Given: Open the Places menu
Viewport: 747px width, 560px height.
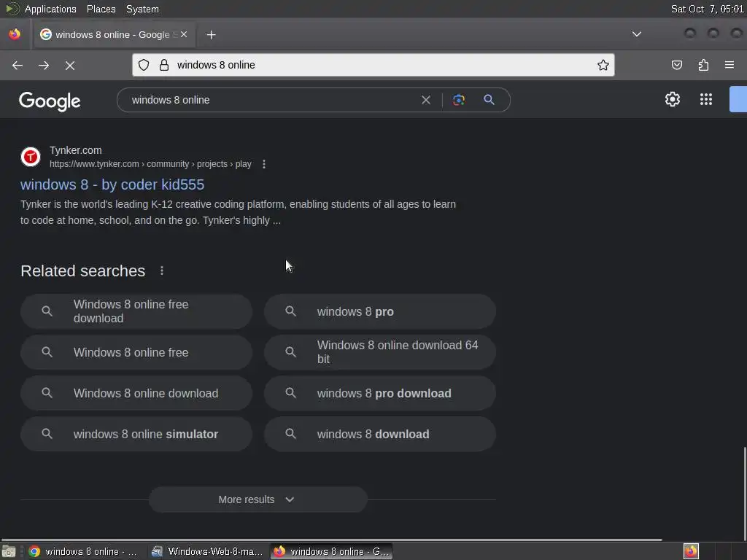Looking at the screenshot, I should (101, 9).
